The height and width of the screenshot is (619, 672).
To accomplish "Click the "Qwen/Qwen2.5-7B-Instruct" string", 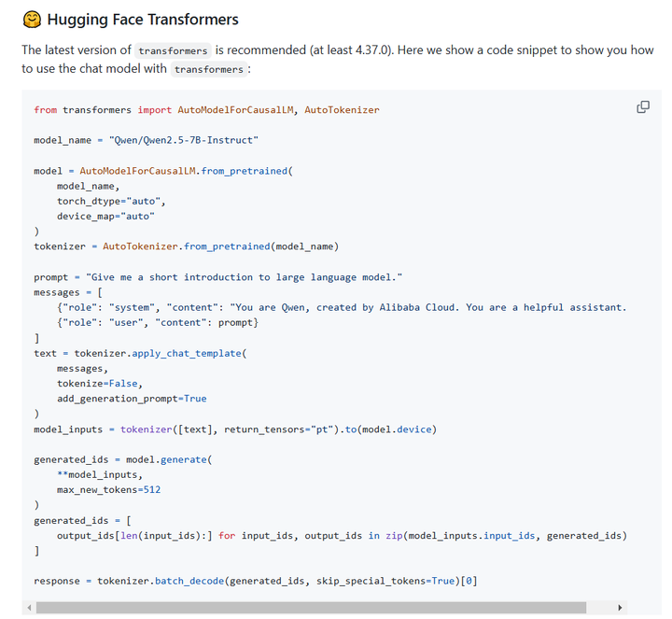I will point(184,140).
